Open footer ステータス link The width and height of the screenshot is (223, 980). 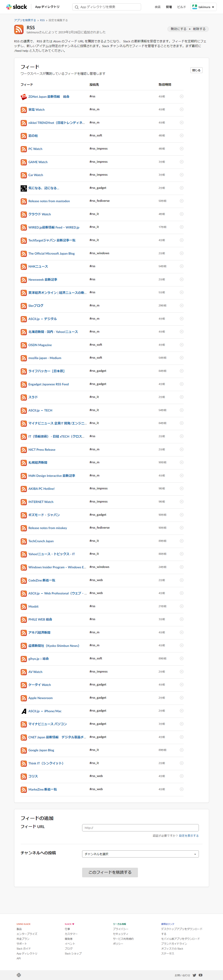pyautogui.click(x=167, y=953)
